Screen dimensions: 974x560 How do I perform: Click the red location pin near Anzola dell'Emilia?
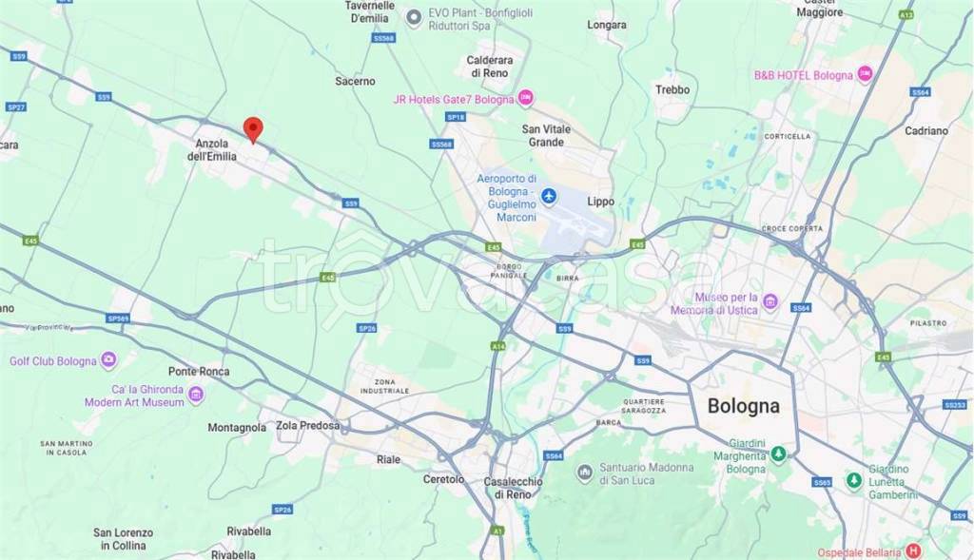pyautogui.click(x=253, y=129)
